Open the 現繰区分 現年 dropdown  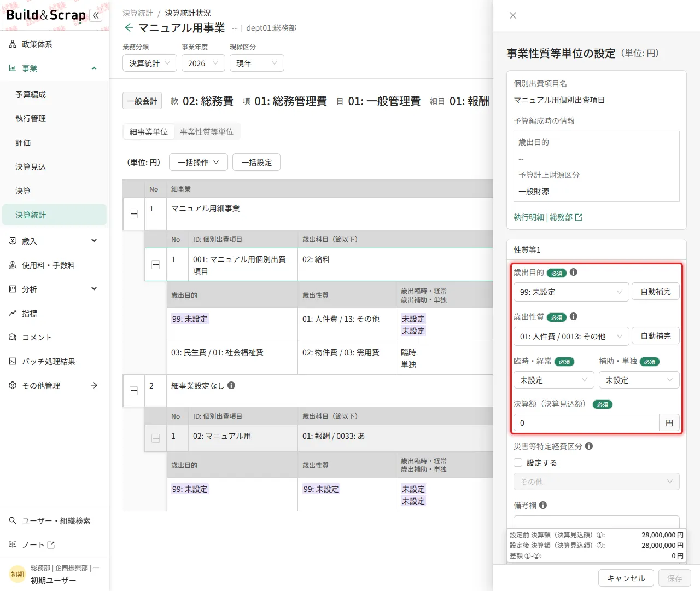(257, 63)
